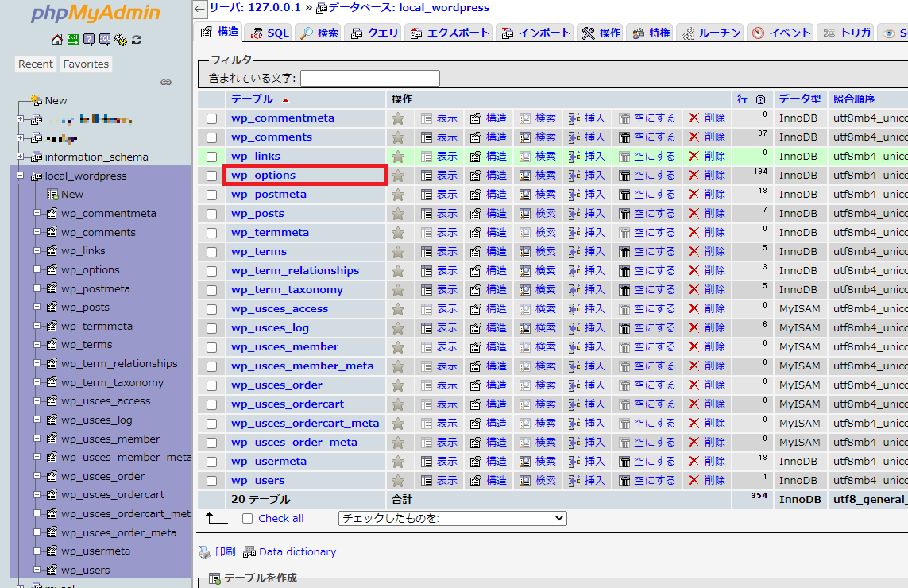The height and width of the screenshot is (588, 908).
Task: Click the link icon in navigation panel
Action: tap(166, 82)
